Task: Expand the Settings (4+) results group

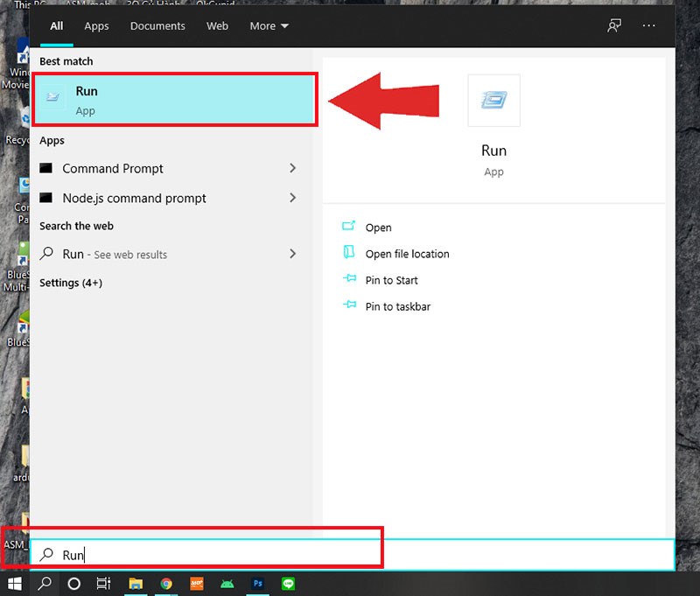Action: click(x=71, y=283)
